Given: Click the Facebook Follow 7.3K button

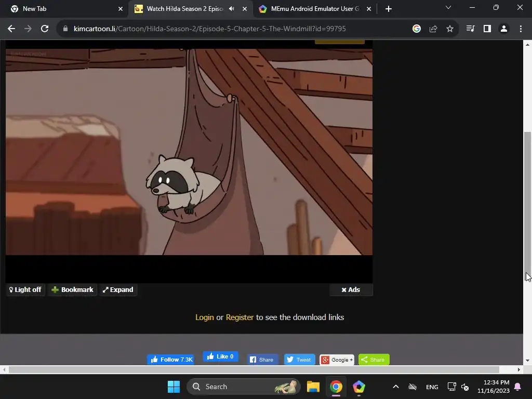Looking at the screenshot, I should [x=170, y=360].
